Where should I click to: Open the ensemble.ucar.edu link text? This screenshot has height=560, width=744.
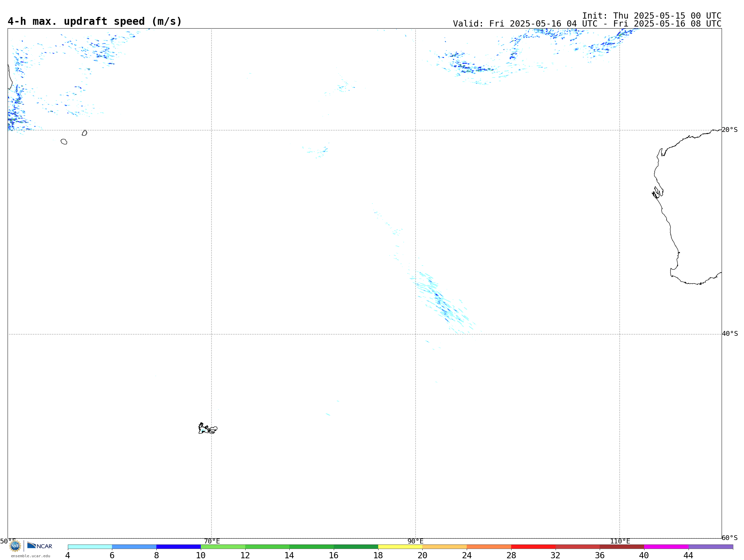click(31, 556)
